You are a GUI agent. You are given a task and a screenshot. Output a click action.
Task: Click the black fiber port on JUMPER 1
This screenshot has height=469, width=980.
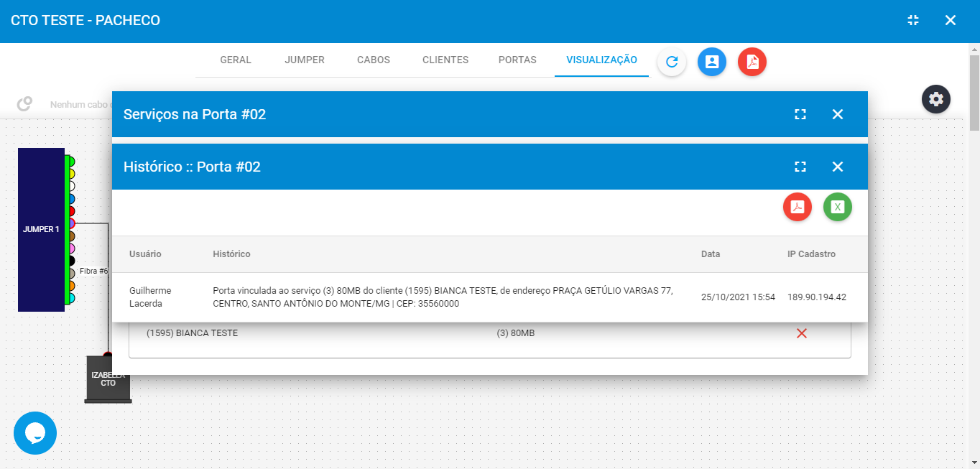tap(70, 261)
